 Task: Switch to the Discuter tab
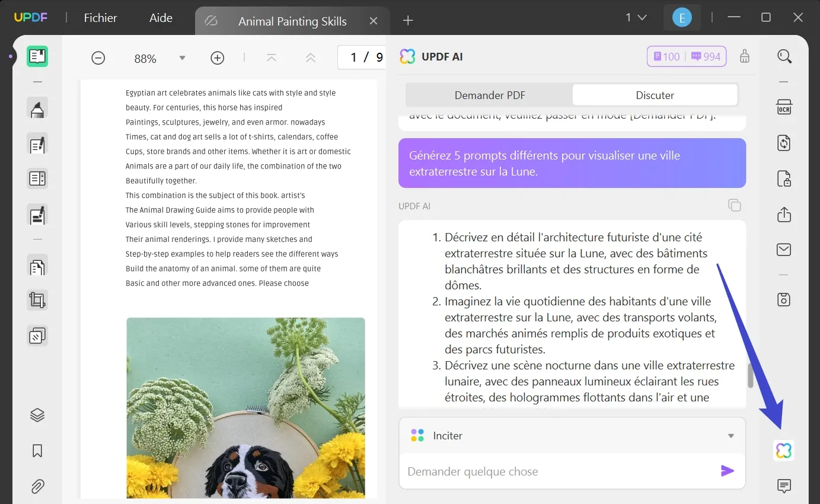[x=655, y=95]
